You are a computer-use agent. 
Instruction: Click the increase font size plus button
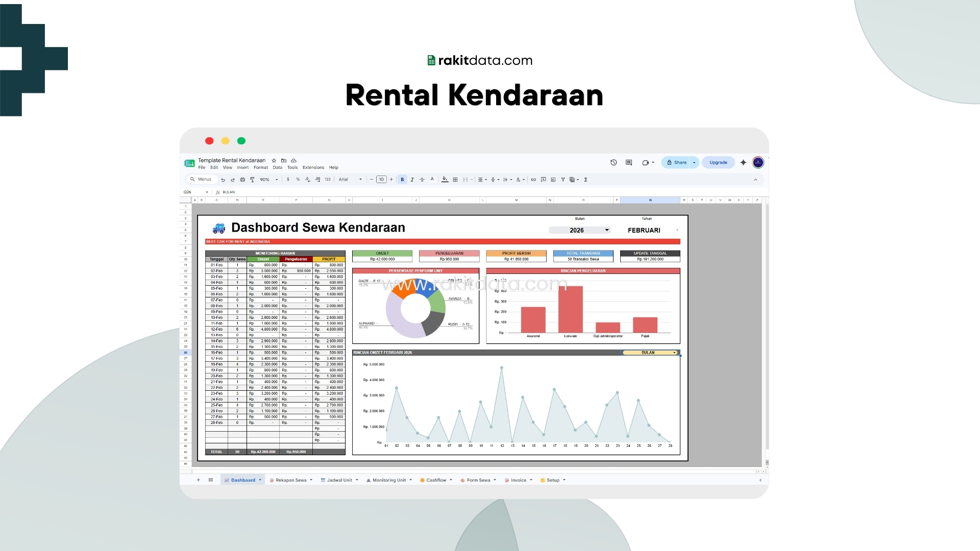[x=391, y=180]
